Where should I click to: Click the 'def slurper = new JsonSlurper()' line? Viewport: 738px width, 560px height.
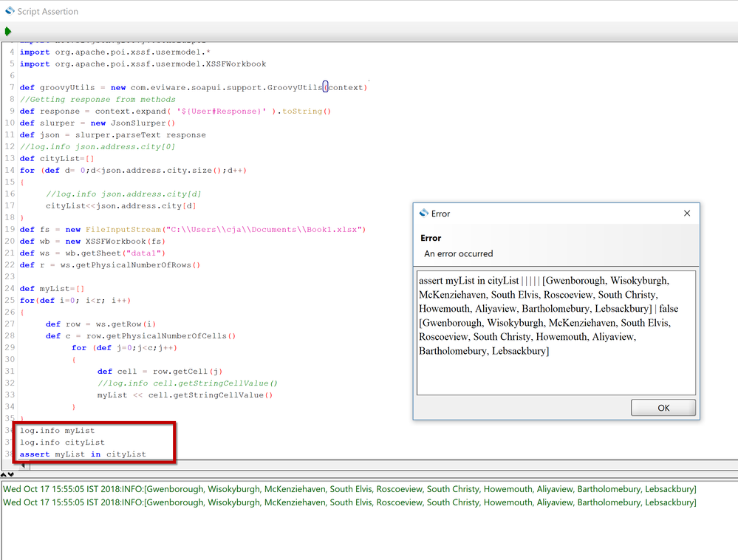pos(98,123)
